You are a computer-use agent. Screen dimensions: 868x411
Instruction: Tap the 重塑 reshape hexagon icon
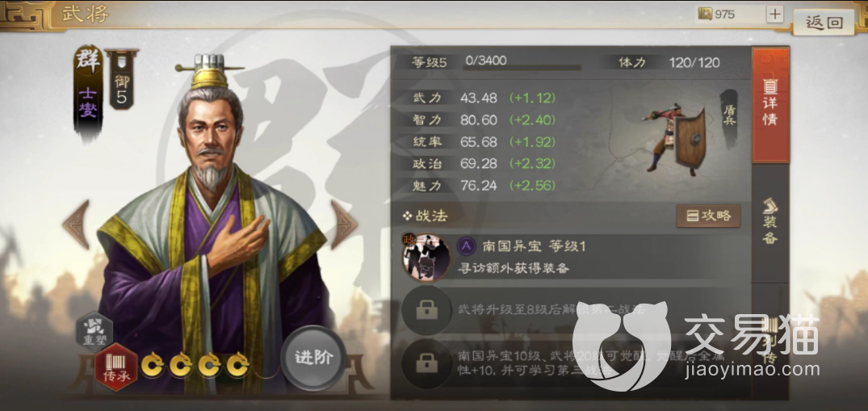click(x=94, y=331)
